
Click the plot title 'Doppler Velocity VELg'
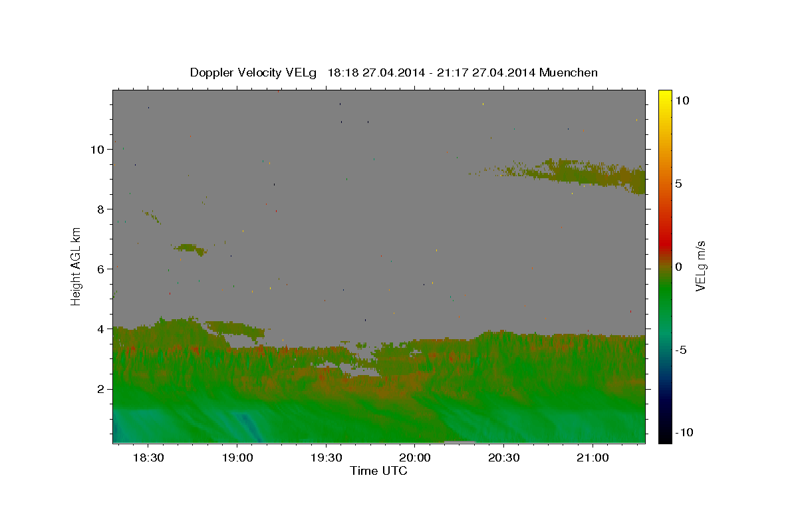click(255, 72)
